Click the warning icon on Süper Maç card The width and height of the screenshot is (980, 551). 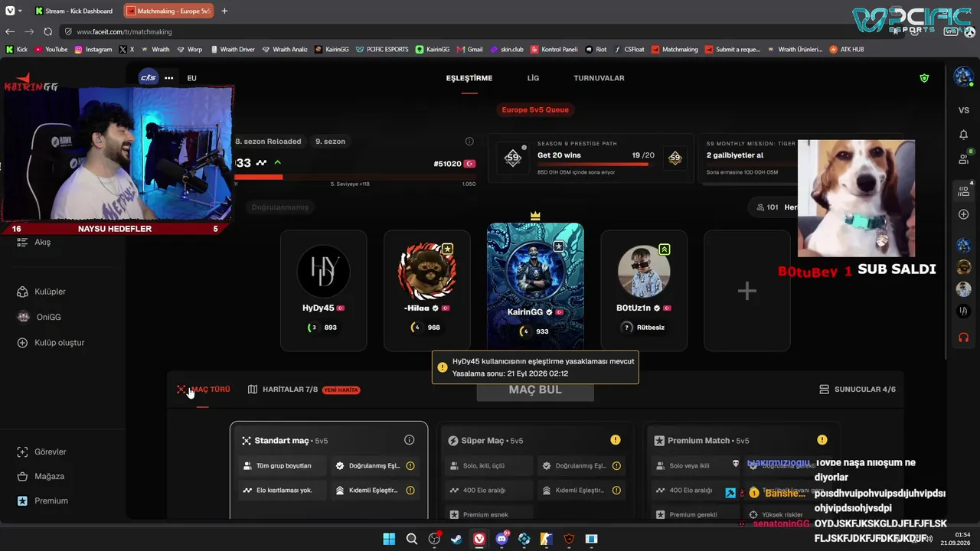tap(616, 440)
